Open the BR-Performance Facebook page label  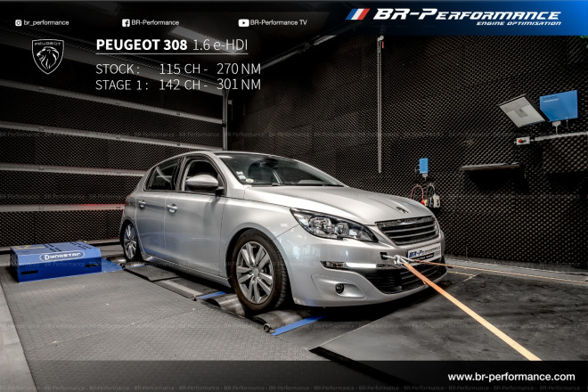(155, 22)
